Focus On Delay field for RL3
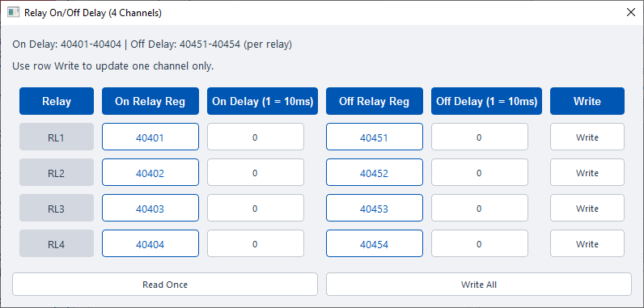 (x=256, y=208)
